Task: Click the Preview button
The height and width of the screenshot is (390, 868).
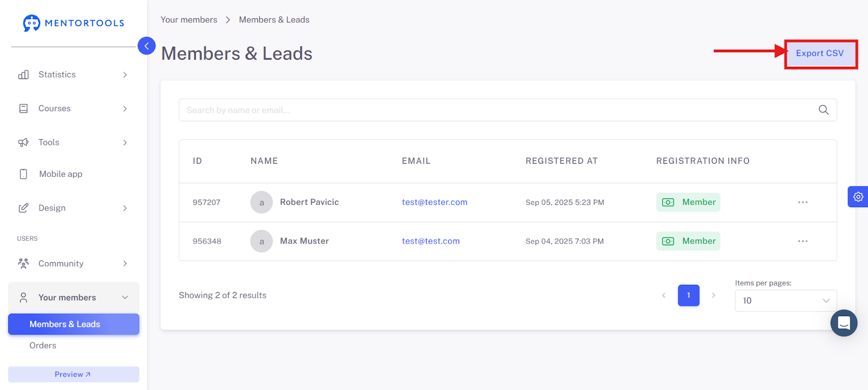Action: [73, 374]
